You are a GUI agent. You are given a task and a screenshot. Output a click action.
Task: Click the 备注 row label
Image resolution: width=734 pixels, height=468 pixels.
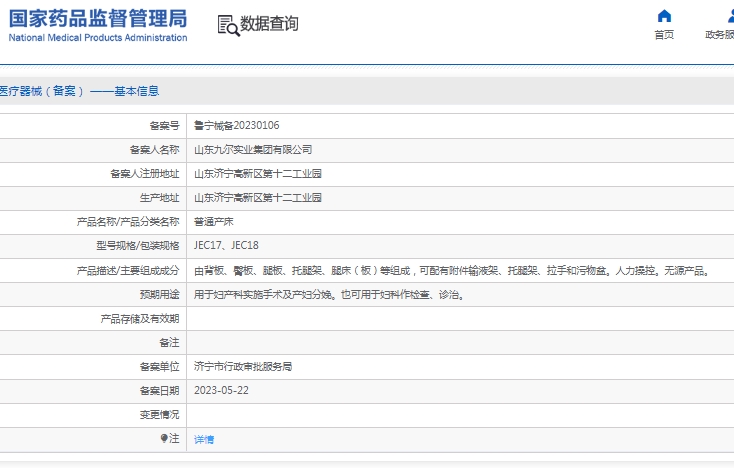click(169, 343)
